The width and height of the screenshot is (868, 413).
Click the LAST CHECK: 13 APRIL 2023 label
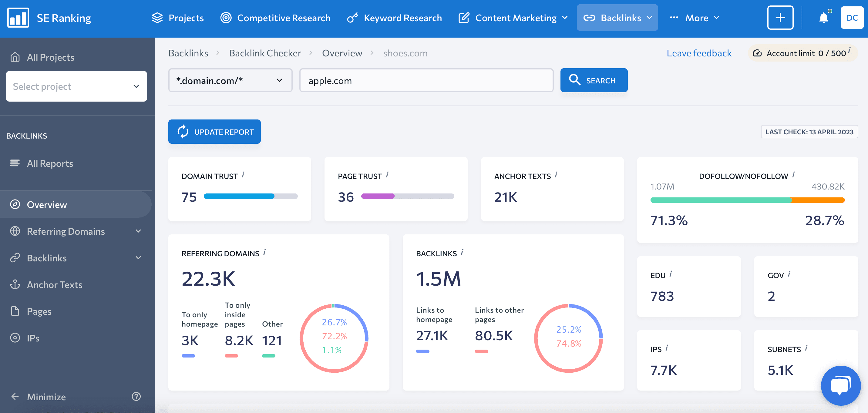coord(809,132)
